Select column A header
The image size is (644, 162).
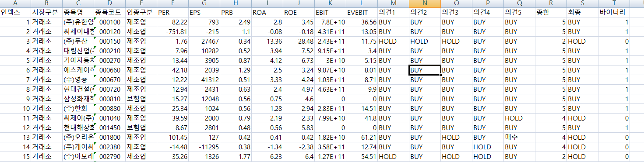[x=15, y=3]
